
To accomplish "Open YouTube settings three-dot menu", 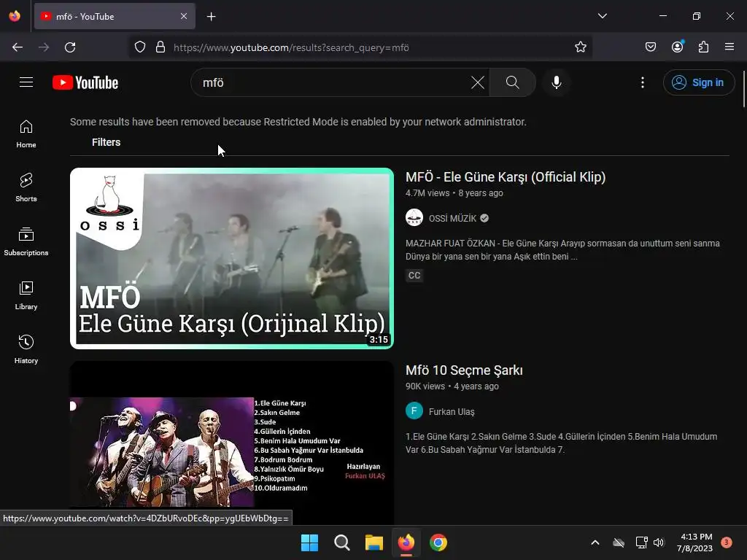I will 642,82.
